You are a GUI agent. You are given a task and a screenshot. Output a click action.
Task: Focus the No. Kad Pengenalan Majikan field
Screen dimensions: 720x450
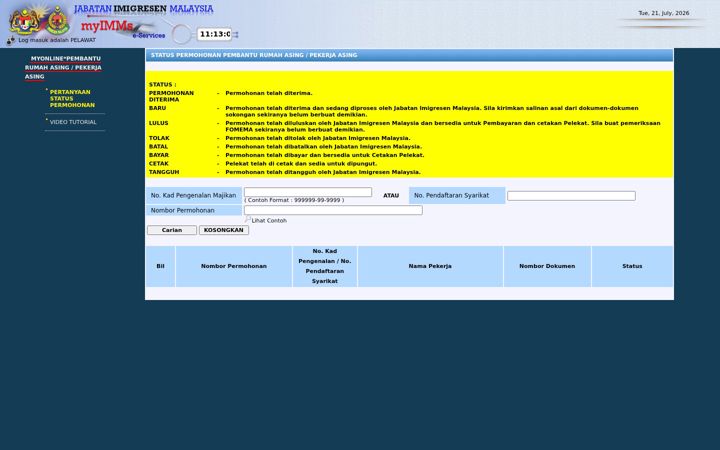click(308, 192)
